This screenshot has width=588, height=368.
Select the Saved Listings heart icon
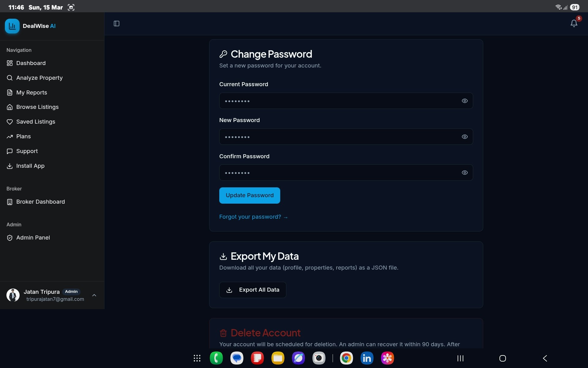[x=9, y=121]
